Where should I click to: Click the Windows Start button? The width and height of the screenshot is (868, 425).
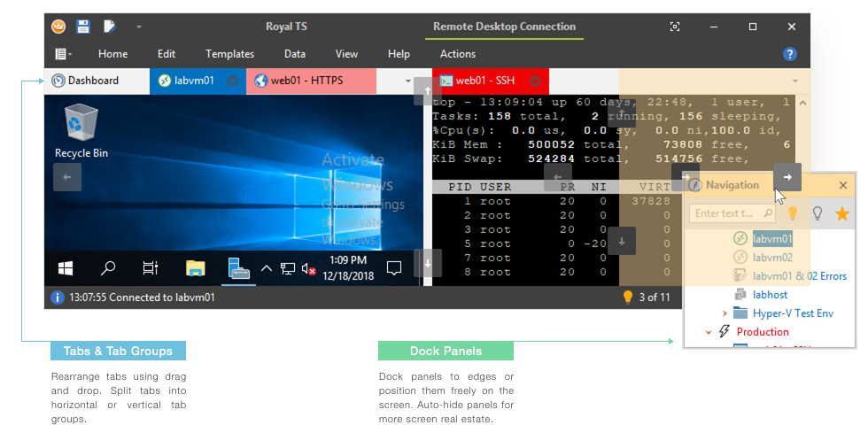click(66, 267)
